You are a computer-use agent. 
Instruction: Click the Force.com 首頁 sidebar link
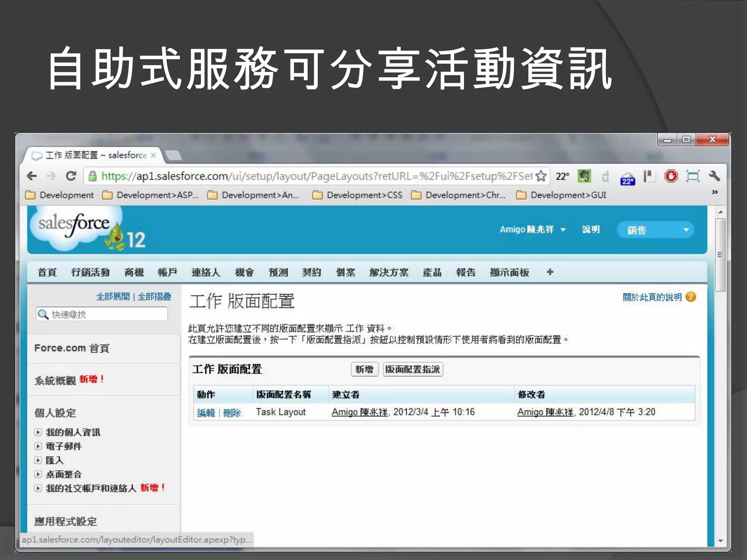(72, 348)
